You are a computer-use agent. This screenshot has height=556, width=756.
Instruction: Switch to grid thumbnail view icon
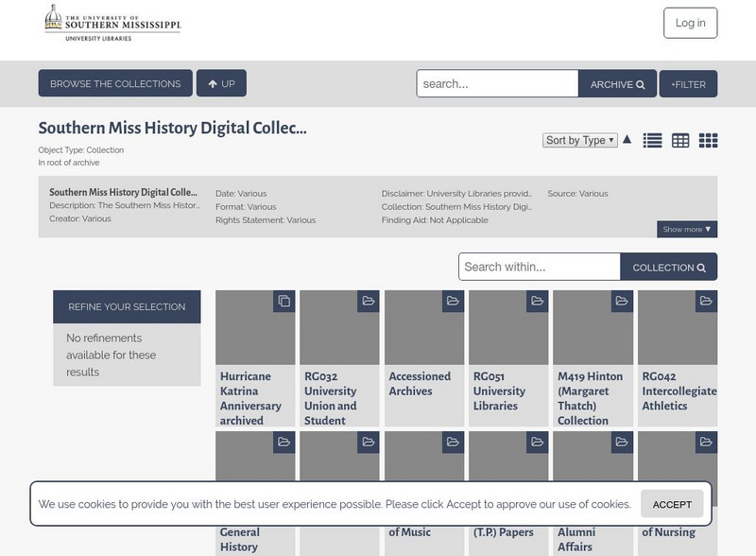pos(708,140)
